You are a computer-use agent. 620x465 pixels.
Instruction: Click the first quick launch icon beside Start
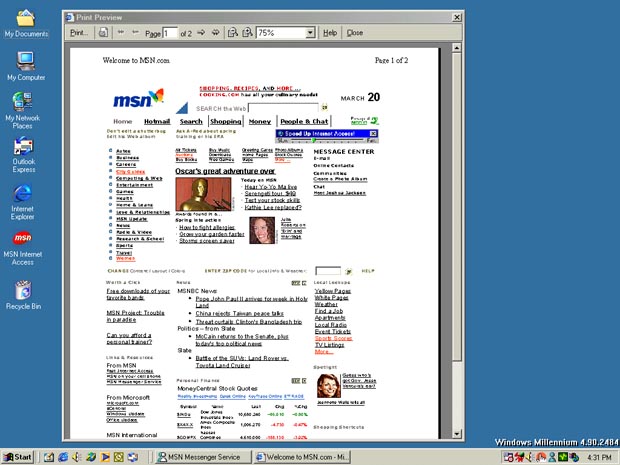[x=49, y=457]
